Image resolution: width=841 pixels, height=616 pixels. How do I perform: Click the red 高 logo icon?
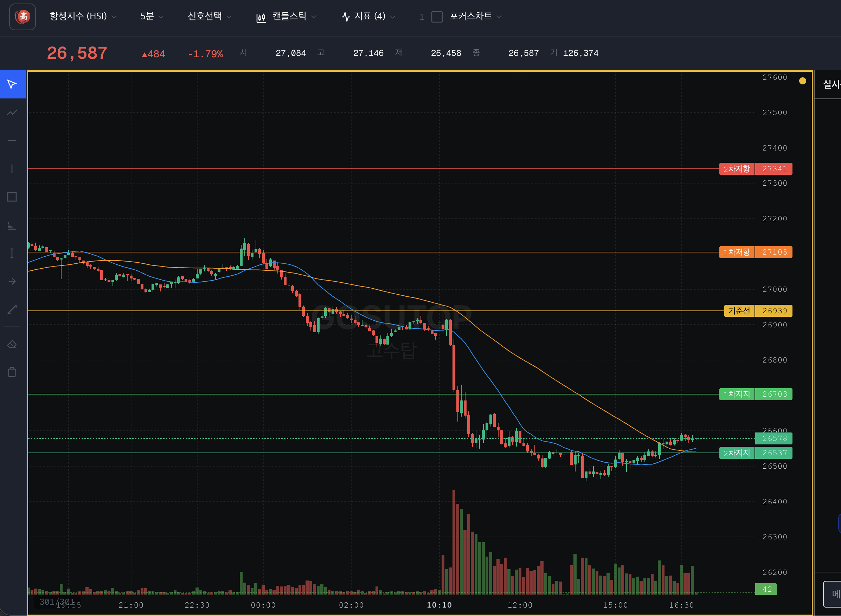(x=23, y=17)
